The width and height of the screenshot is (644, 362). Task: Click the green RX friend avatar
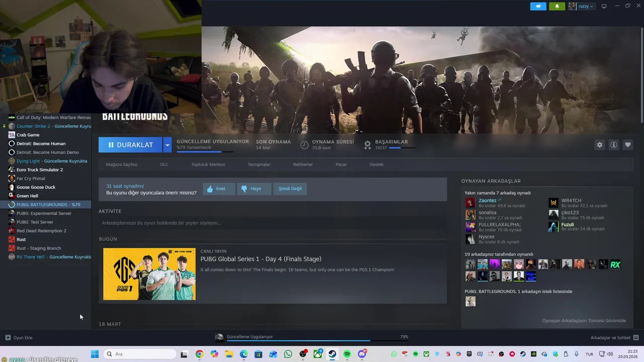615,264
